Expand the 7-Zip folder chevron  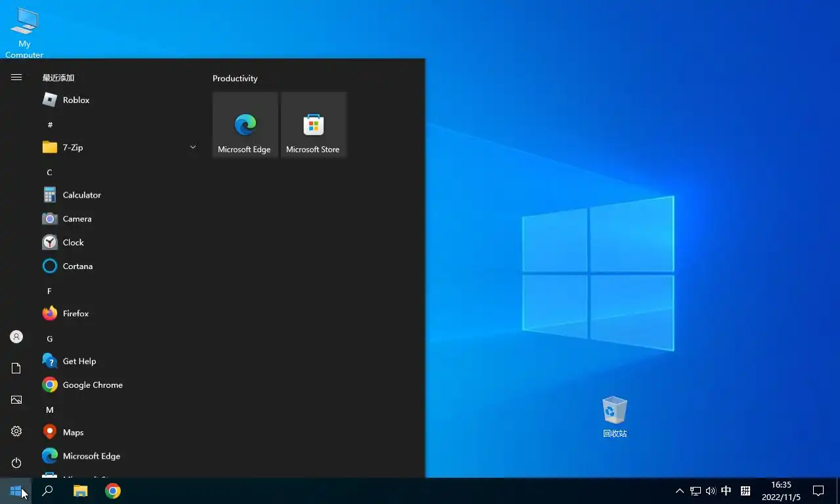193,147
